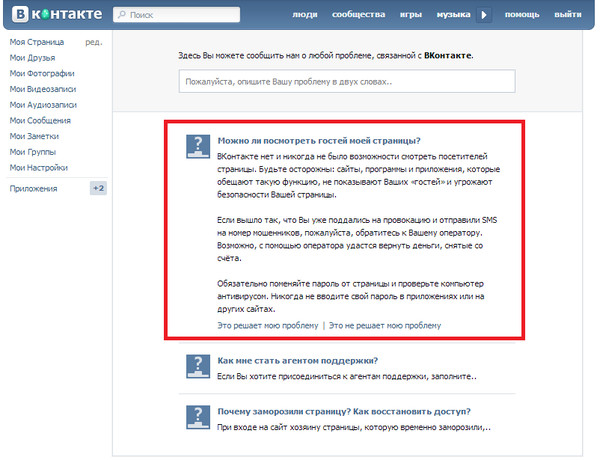Screen dimensions: 600x460
Task: Click the music play button in header
Action: pos(484,15)
